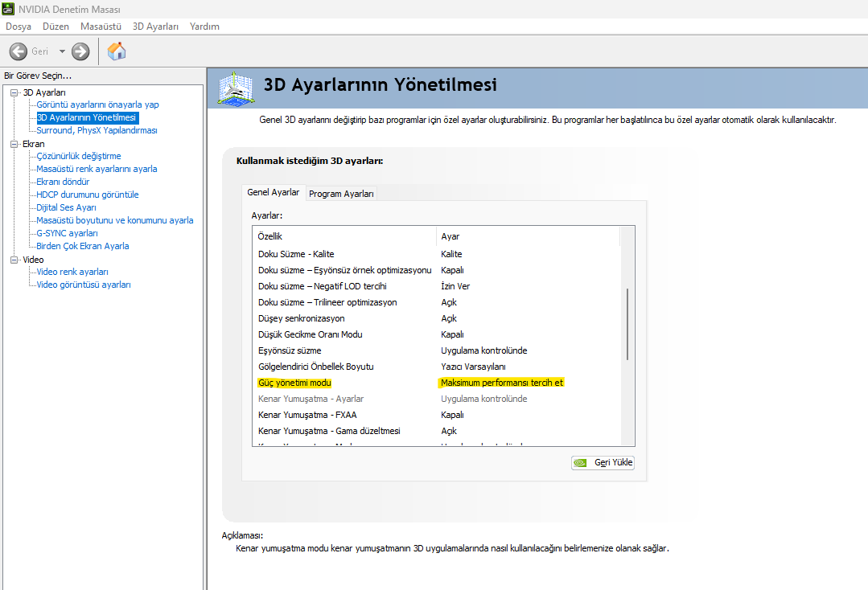Open the Düzen menu
This screenshot has width=868, height=590.
56,27
